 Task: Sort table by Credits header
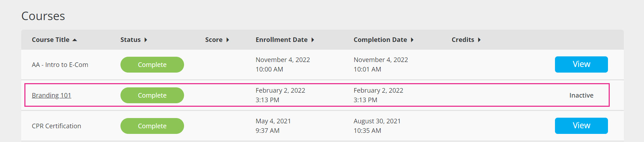coord(463,40)
